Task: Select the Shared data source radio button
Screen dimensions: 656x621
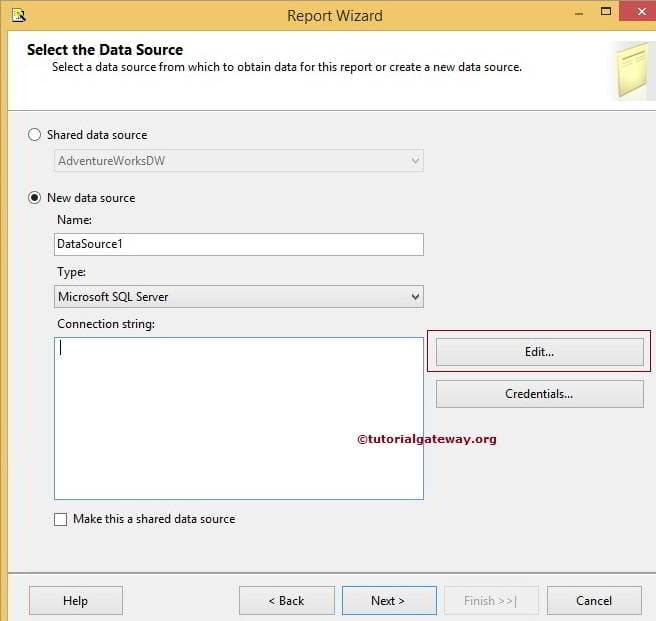Action: pos(34,135)
